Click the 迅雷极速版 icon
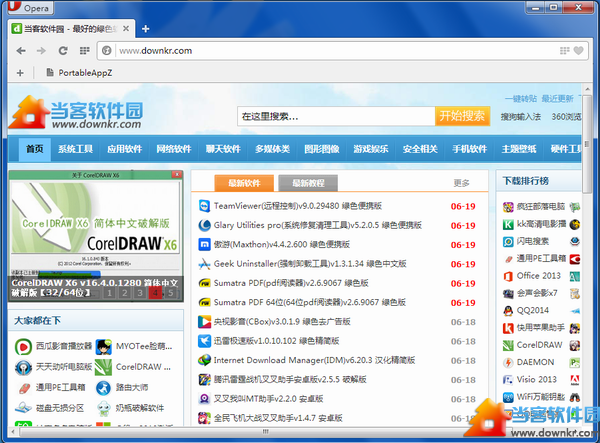The image size is (600, 443). click(205, 341)
